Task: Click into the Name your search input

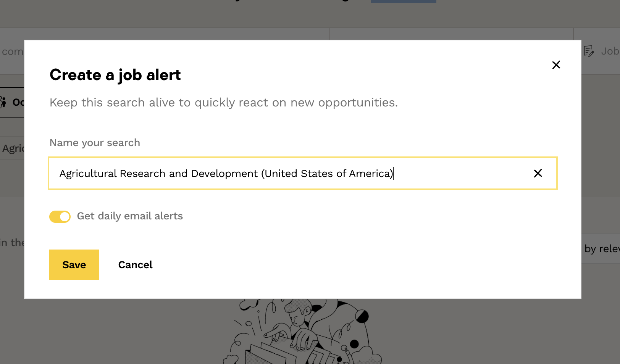Action: (290, 174)
